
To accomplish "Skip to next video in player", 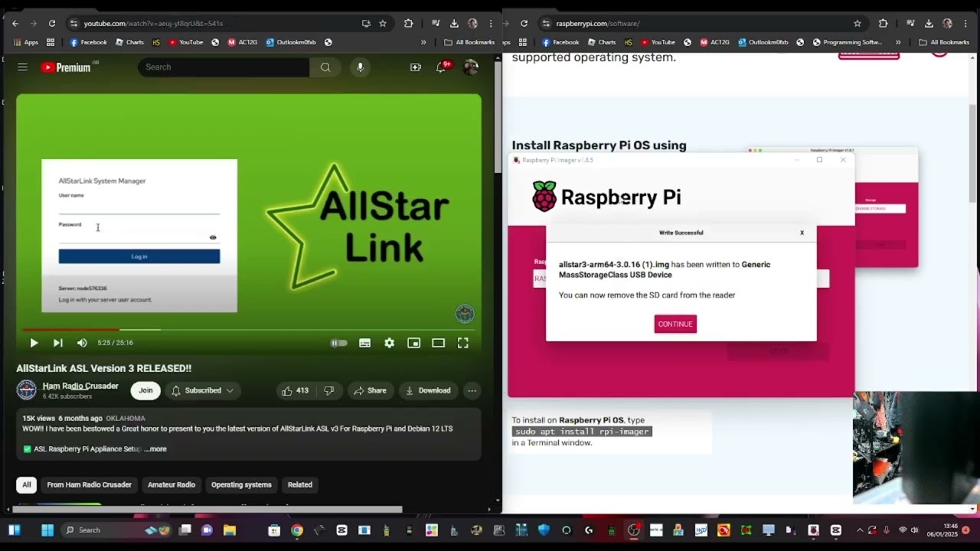I will [58, 343].
